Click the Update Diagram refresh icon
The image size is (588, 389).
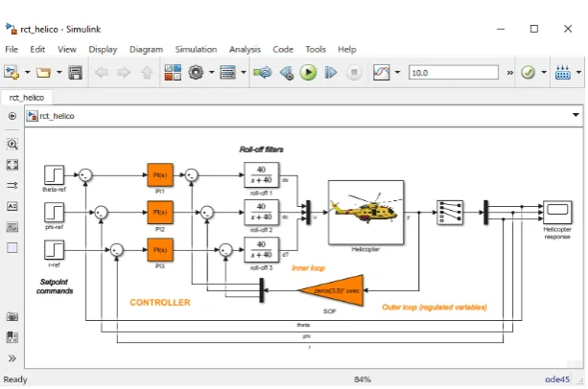pos(263,72)
